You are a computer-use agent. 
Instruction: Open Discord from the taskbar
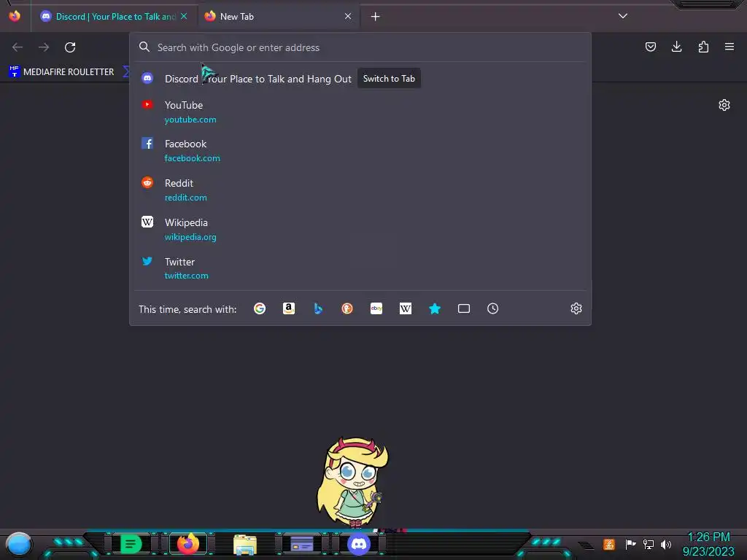point(359,544)
